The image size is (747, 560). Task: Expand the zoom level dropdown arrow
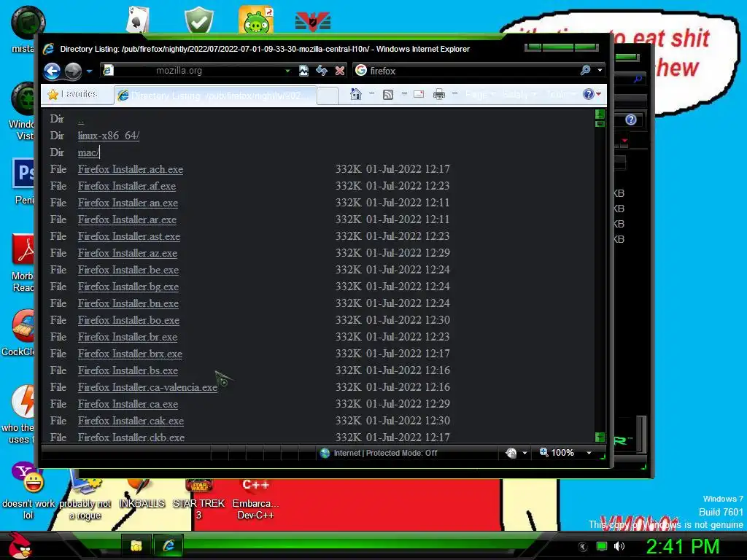click(x=589, y=453)
